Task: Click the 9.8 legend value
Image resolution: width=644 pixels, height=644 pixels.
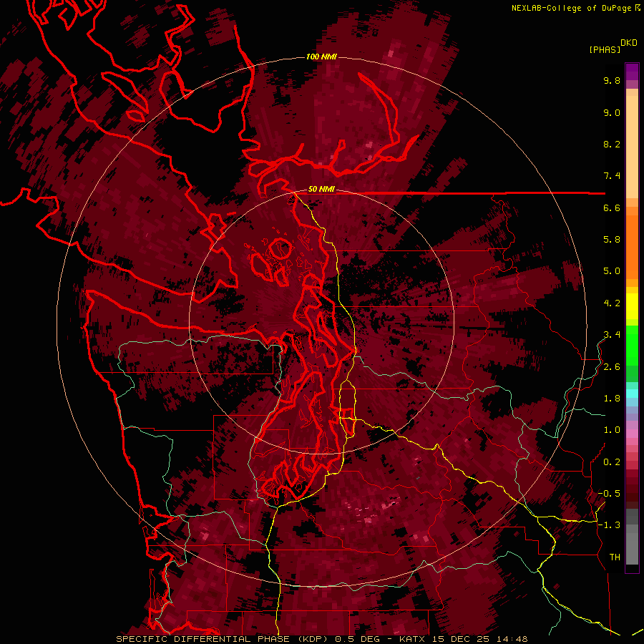Action: click(612, 80)
